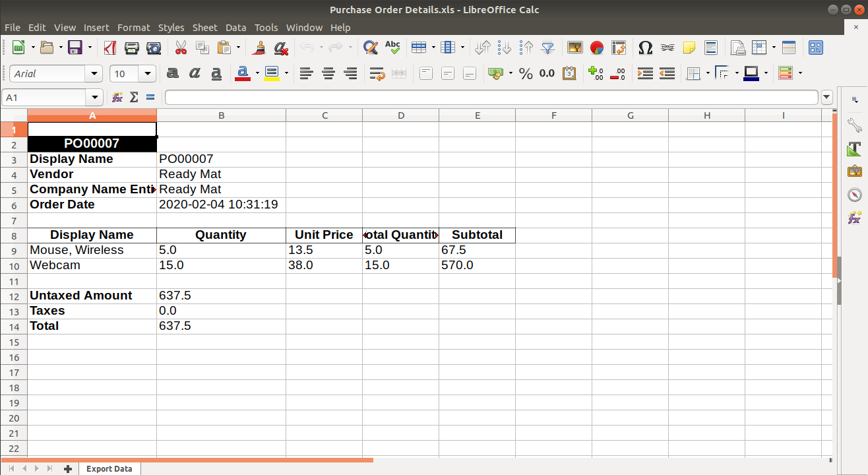Align cell content to top

coord(426,73)
